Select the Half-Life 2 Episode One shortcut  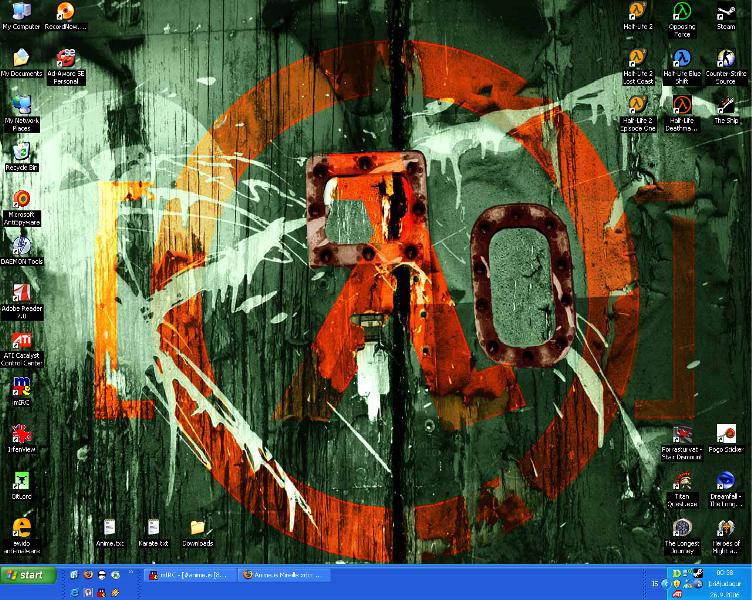[638, 114]
